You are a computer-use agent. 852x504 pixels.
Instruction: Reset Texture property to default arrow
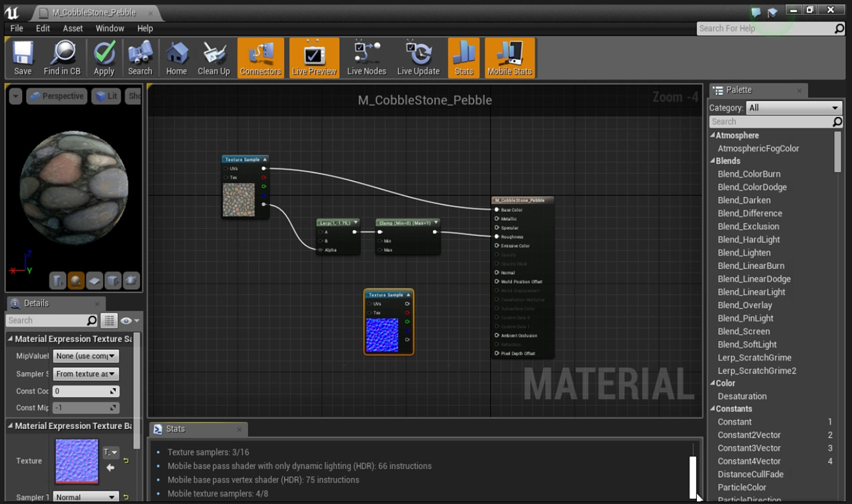point(126,461)
